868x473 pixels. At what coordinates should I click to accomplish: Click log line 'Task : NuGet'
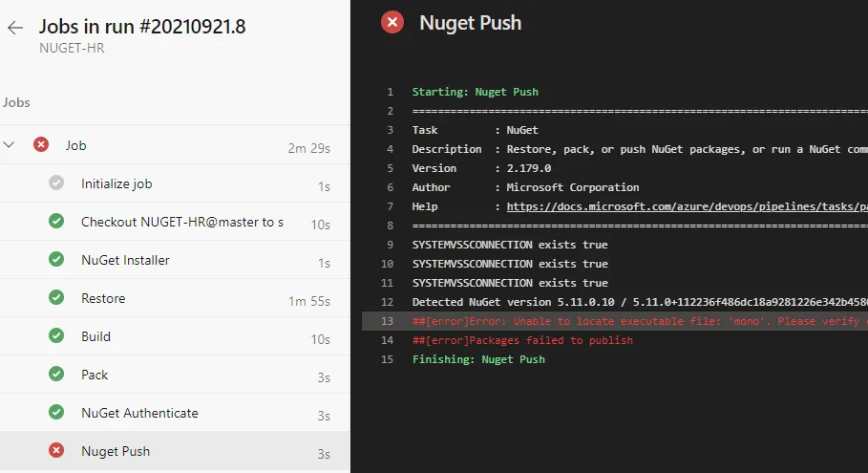475,130
